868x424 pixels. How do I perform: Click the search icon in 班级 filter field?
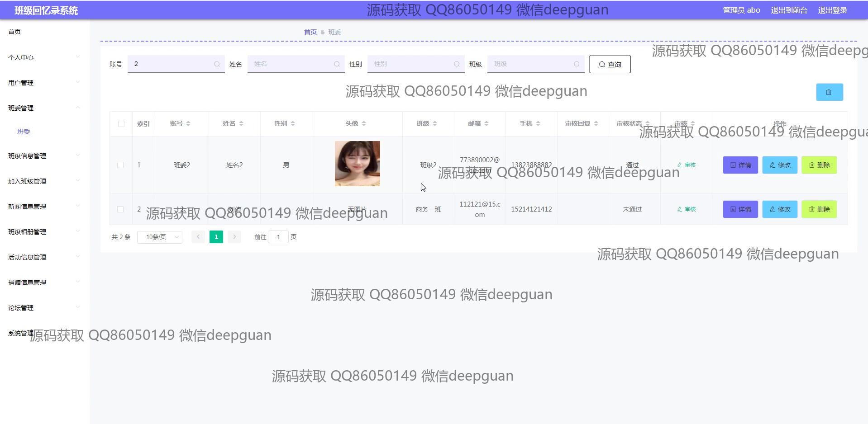[576, 64]
